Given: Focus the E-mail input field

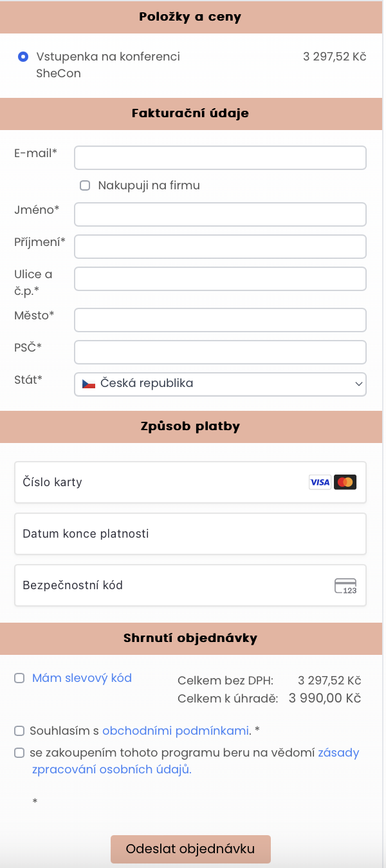Looking at the screenshot, I should point(220,158).
